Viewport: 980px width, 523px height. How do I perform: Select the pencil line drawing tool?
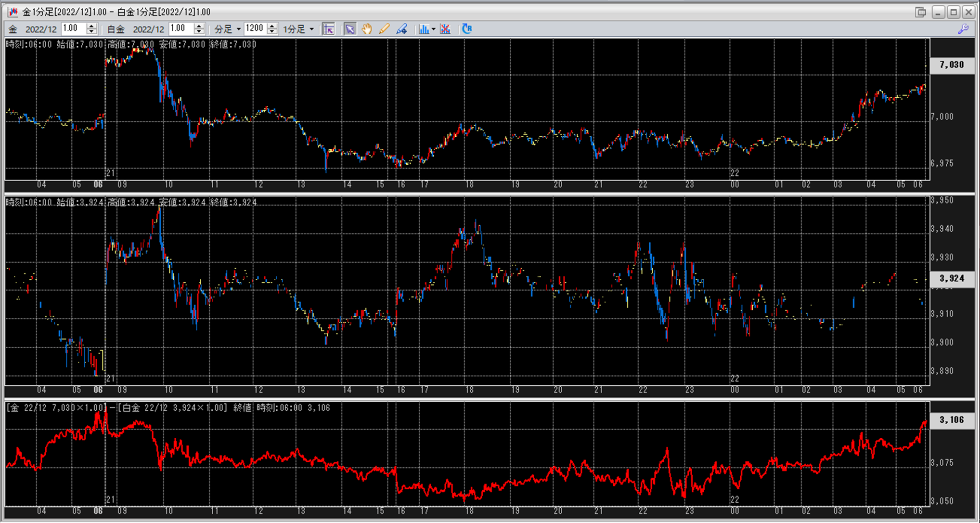384,29
